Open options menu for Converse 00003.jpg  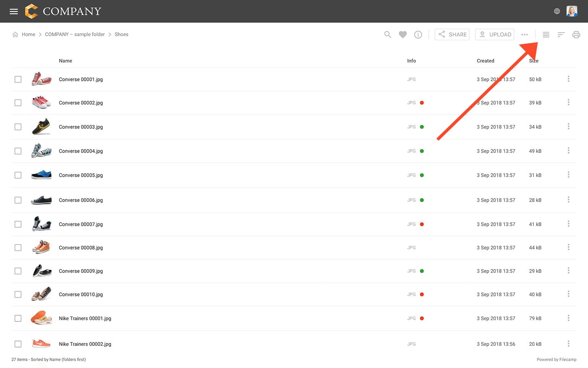coord(568,126)
